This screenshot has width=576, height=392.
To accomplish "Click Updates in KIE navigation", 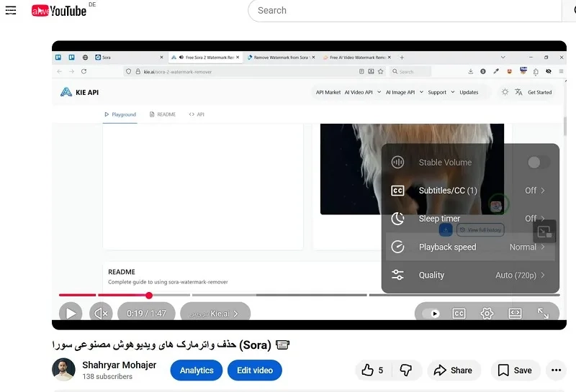I will [x=469, y=92].
